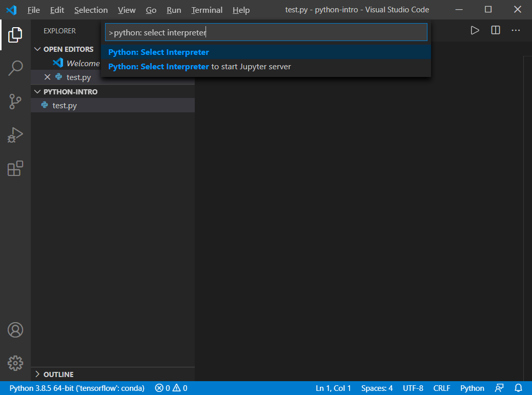Image resolution: width=532 pixels, height=395 pixels.
Task: Open the Explorer view in activity bar
Action: click(x=15, y=35)
